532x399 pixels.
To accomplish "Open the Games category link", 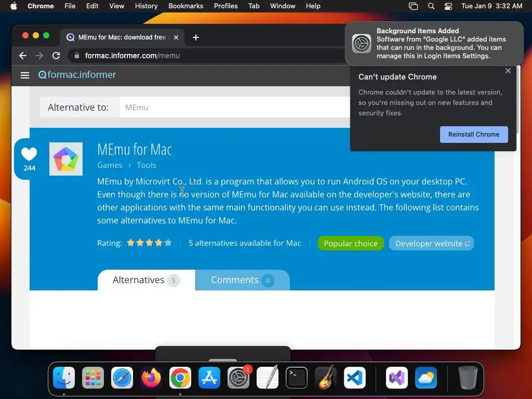I will (110, 165).
